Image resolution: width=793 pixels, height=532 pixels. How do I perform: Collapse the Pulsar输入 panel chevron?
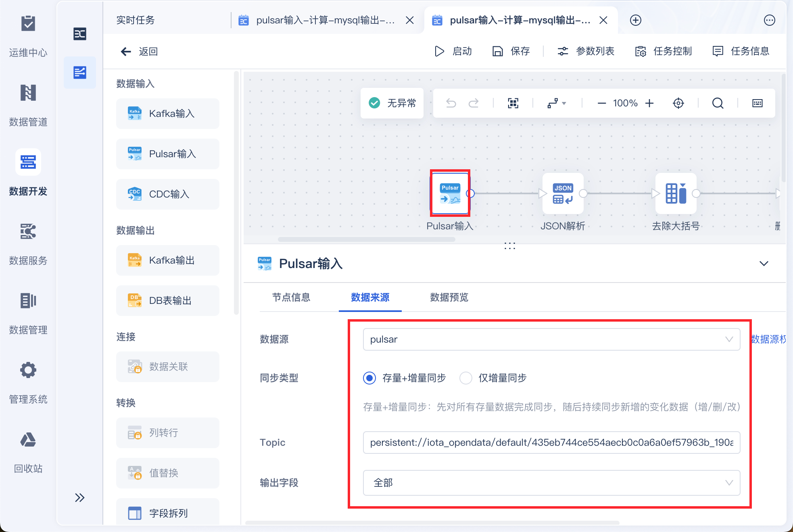pyautogui.click(x=764, y=264)
